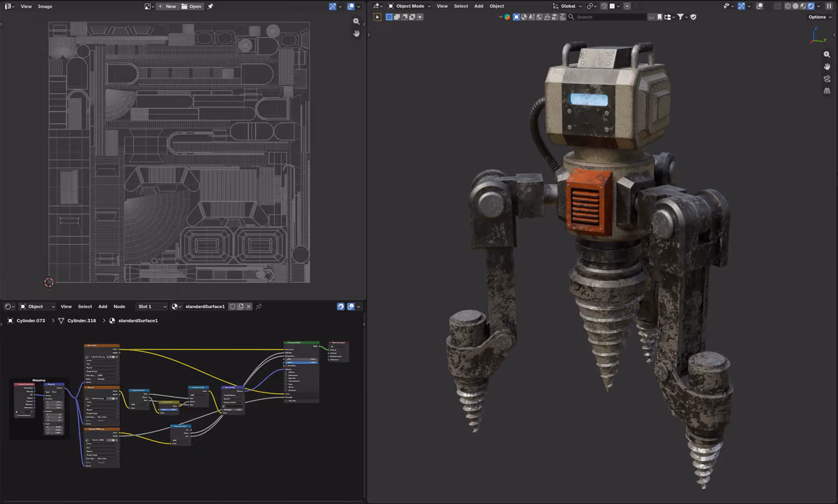This screenshot has height=504, width=838.
Task: Open filter funnel dropdown
Action: pyautogui.click(x=682, y=17)
